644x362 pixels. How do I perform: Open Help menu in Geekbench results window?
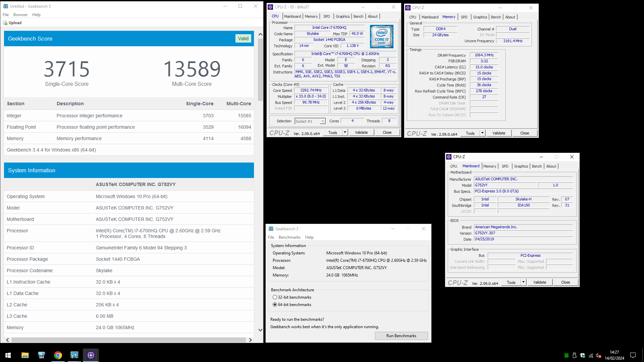click(36, 15)
